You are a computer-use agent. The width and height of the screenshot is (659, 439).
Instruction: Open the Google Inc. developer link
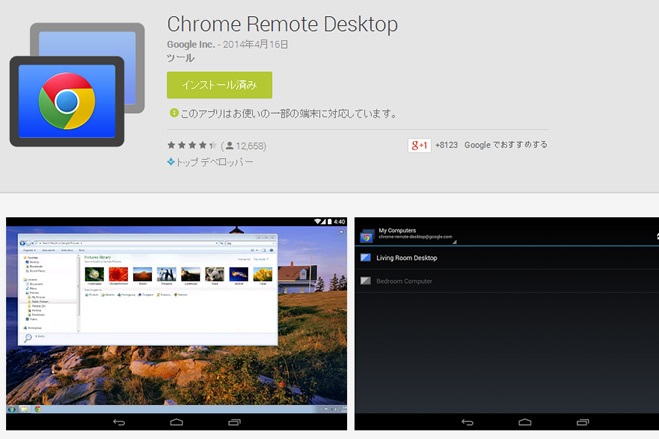tap(191, 44)
